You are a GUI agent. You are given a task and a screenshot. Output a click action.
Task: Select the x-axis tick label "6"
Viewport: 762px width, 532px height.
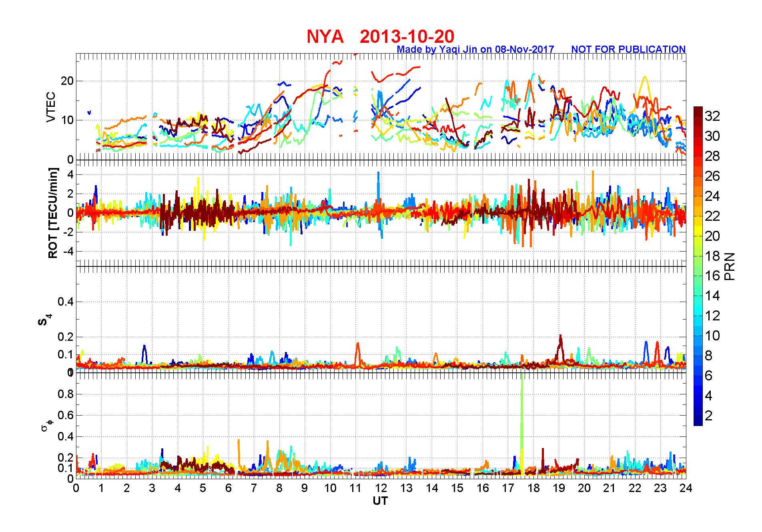pos(229,488)
